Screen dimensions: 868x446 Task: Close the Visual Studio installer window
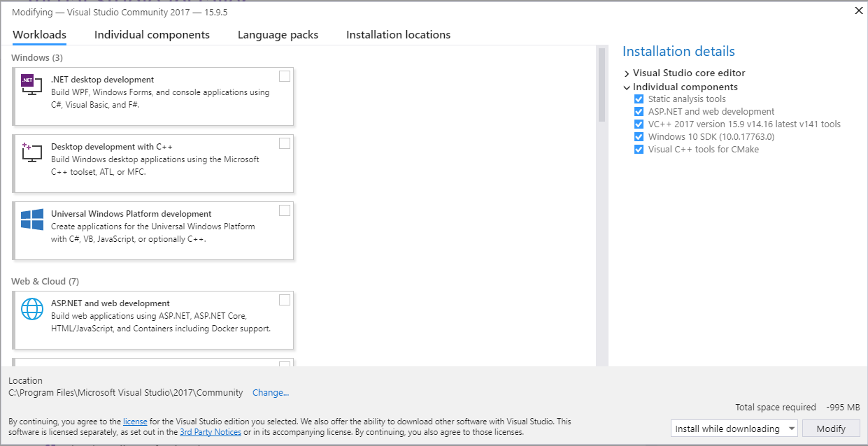point(858,10)
